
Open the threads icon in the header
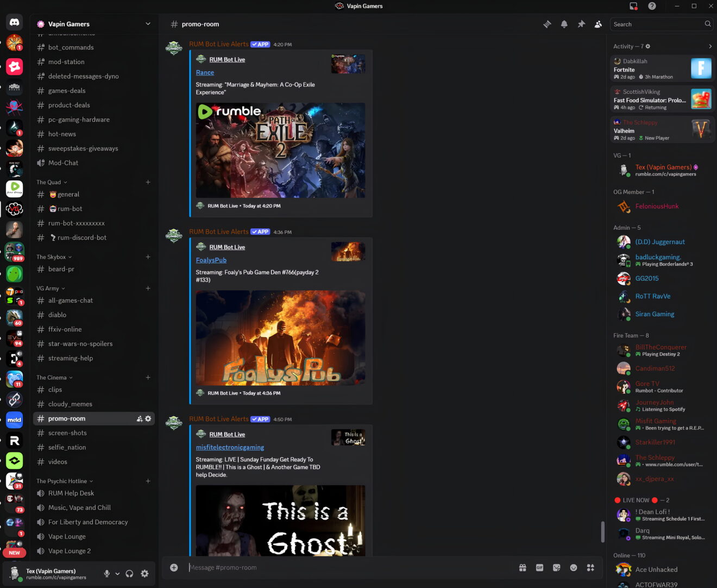547,24
